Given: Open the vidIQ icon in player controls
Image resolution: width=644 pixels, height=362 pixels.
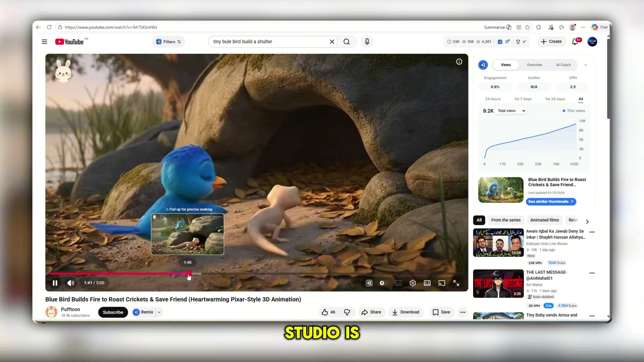Looking at the screenshot, I should click(x=369, y=283).
